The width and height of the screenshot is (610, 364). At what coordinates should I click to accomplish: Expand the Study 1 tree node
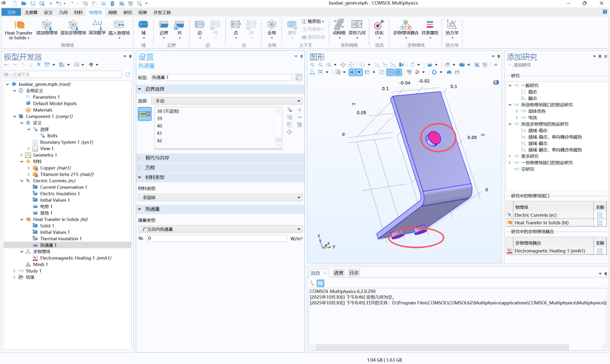[14, 271]
